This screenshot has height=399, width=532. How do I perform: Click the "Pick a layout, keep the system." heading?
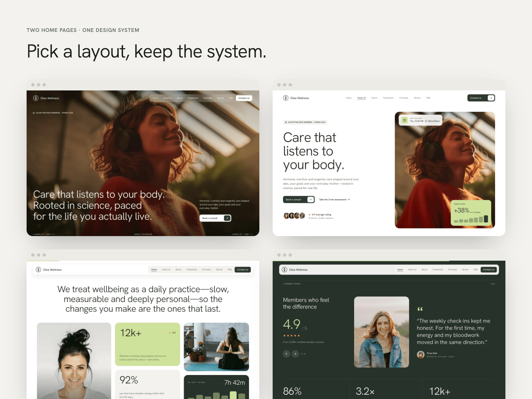147,52
